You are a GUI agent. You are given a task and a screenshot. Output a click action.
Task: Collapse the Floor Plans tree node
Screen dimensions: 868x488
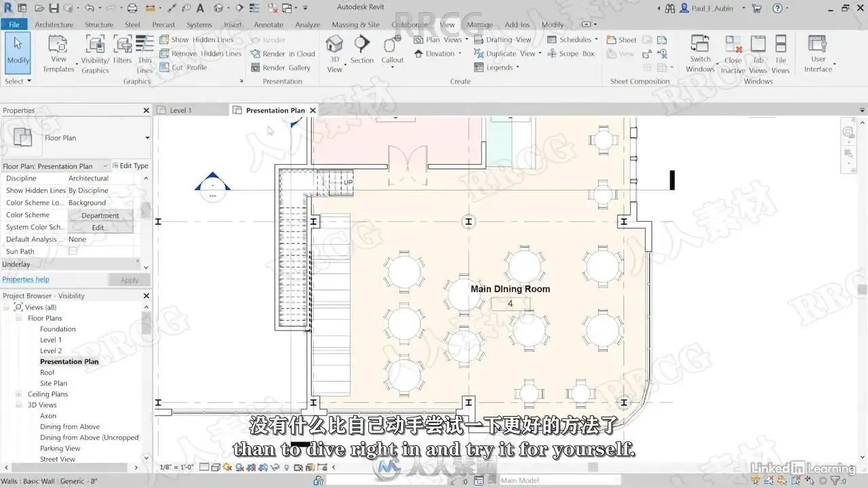click(19, 318)
